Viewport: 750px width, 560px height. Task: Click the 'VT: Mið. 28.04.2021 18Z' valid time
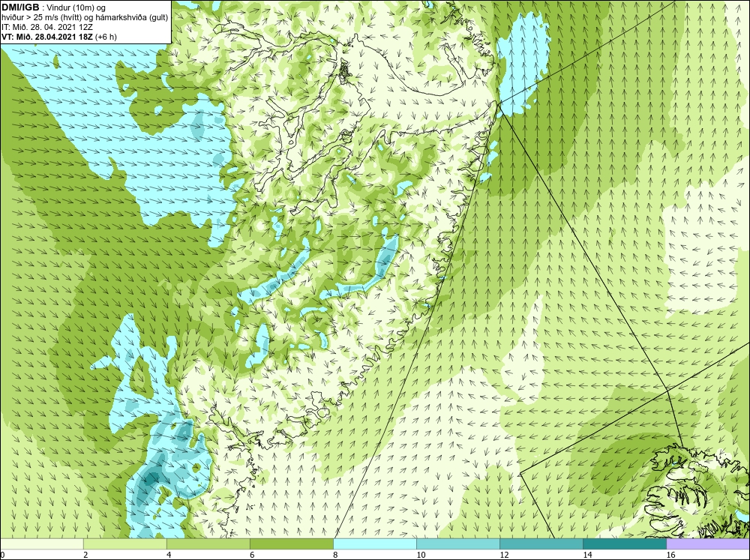point(47,37)
